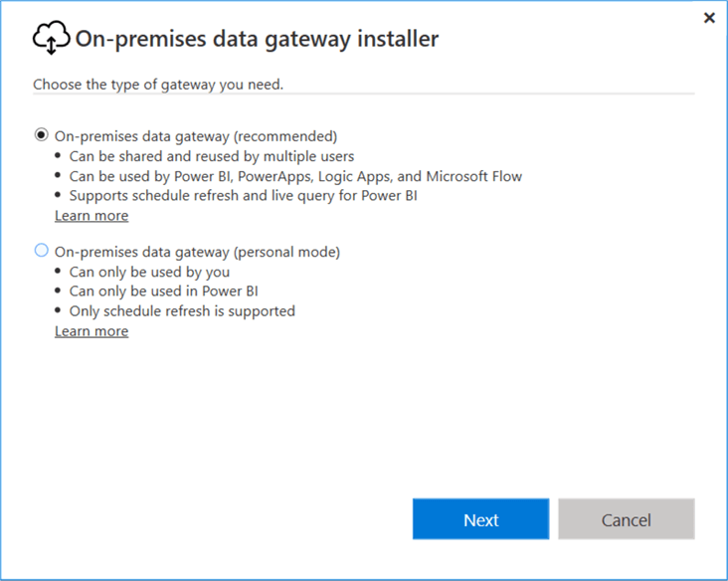Close the installer with the X button
This screenshot has width=728, height=581.
[709, 18]
